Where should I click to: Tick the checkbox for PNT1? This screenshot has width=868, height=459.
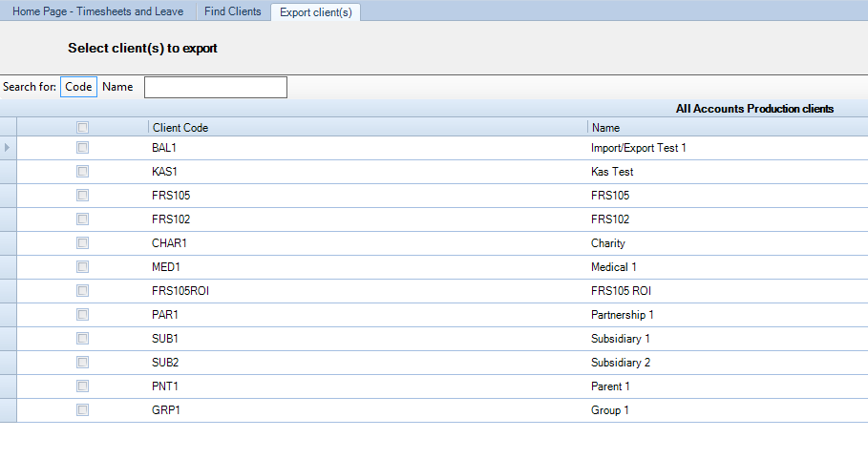[82, 386]
